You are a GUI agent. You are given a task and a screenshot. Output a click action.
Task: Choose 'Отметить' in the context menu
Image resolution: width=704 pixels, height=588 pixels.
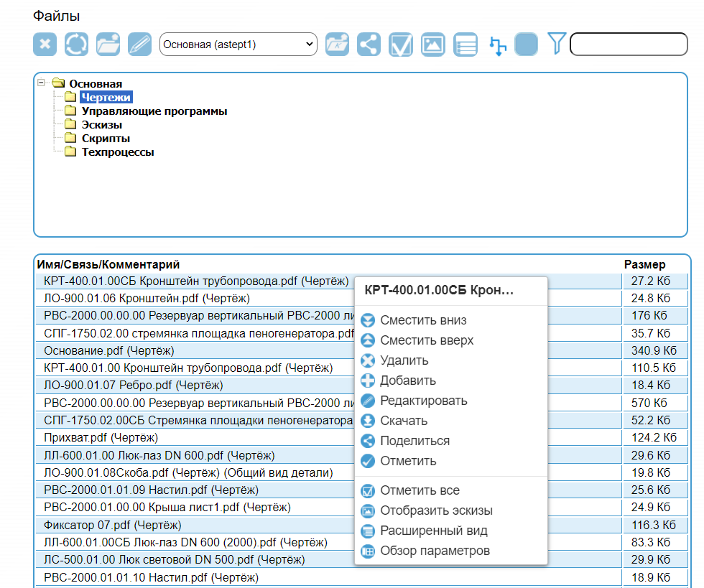pos(408,461)
